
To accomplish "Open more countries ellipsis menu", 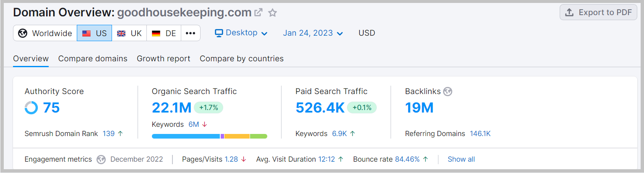I will point(190,33).
